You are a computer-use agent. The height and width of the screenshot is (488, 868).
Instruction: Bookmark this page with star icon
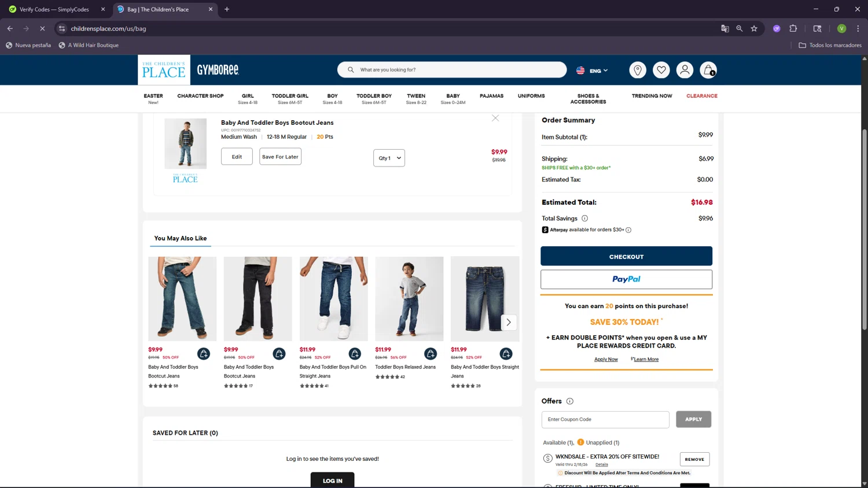click(754, 28)
